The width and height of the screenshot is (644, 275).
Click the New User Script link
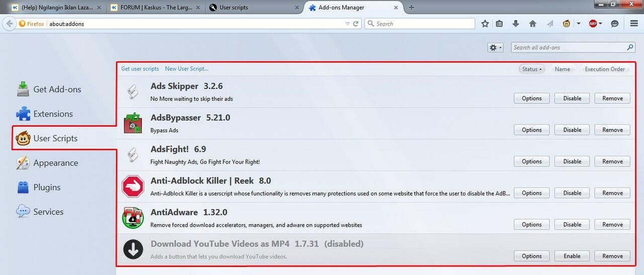pyautogui.click(x=187, y=69)
